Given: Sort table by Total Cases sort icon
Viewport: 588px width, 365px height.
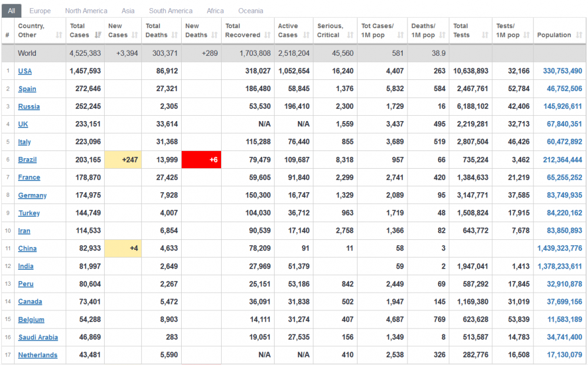Looking at the screenshot, I should click(98, 35).
